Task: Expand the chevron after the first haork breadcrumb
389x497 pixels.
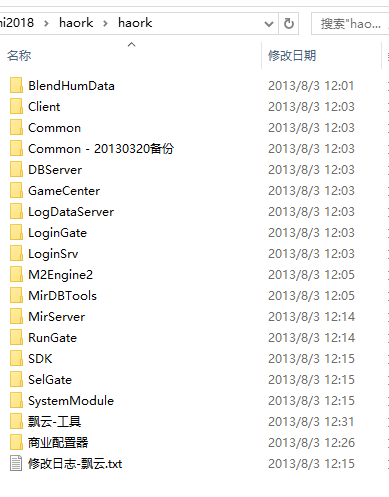Action: (105, 23)
